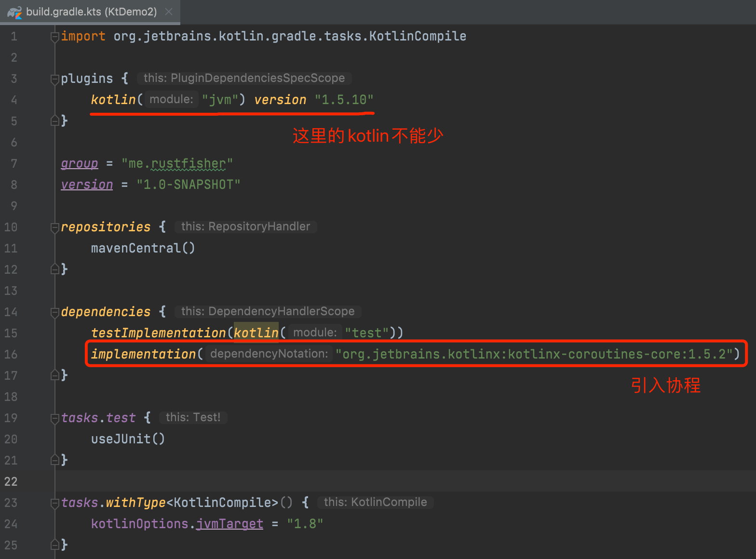The image size is (756, 559).
Task: Collapse the import statement fold marker
Action: (55, 37)
